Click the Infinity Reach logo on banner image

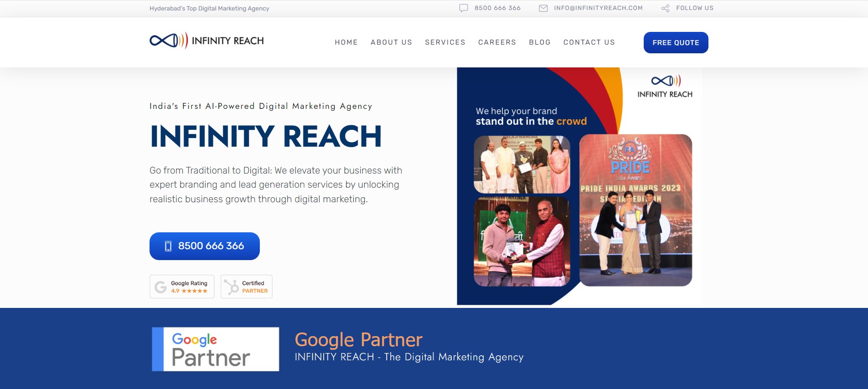(x=665, y=86)
